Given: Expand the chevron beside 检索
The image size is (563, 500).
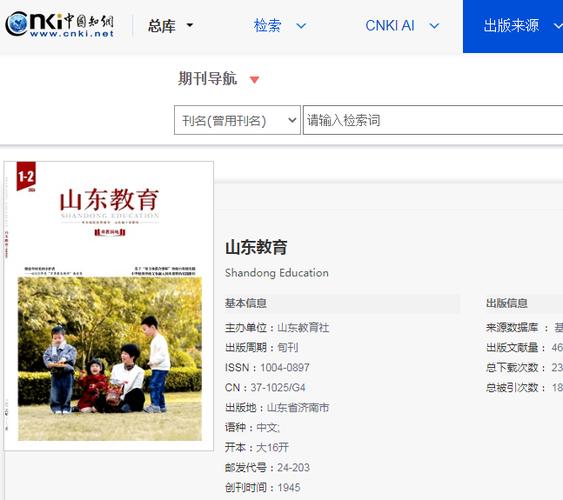Looking at the screenshot, I should [301, 26].
